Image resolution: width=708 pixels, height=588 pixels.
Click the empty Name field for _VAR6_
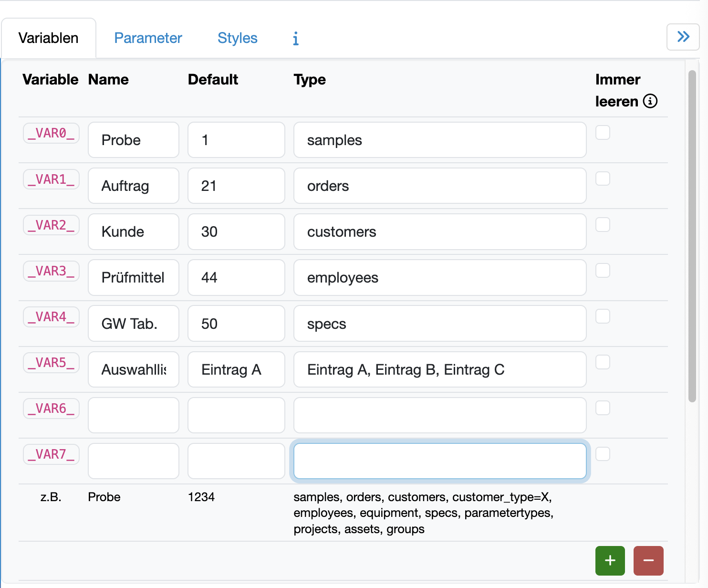(x=133, y=415)
